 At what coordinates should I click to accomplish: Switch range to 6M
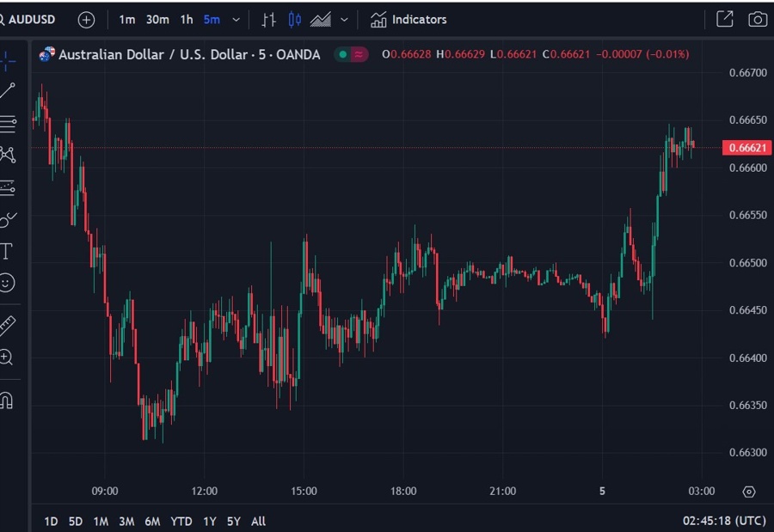point(152,521)
